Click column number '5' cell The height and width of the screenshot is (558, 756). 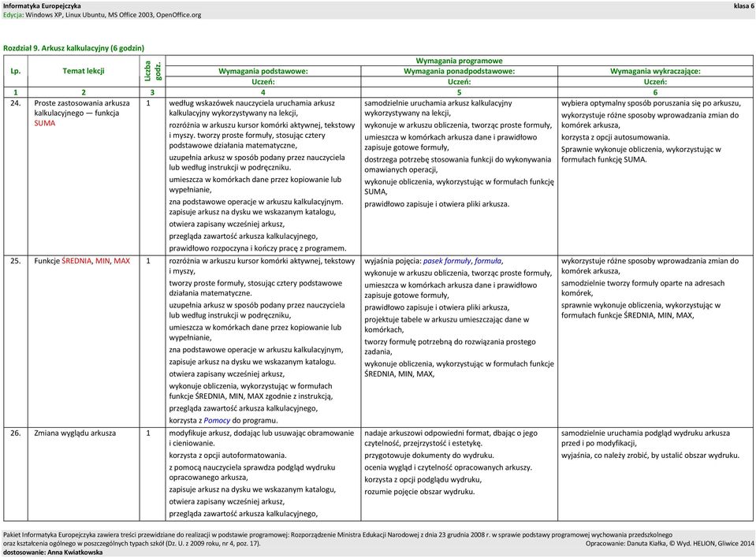(x=459, y=92)
